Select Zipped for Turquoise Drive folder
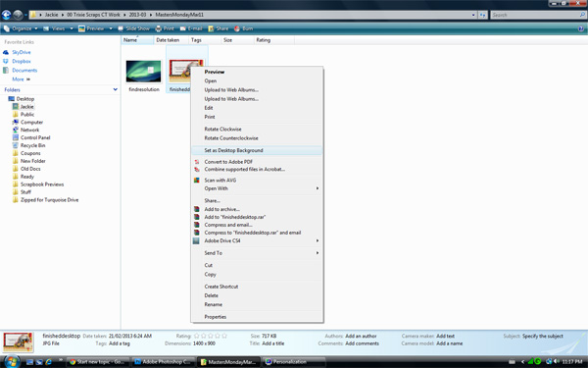 tap(50, 200)
